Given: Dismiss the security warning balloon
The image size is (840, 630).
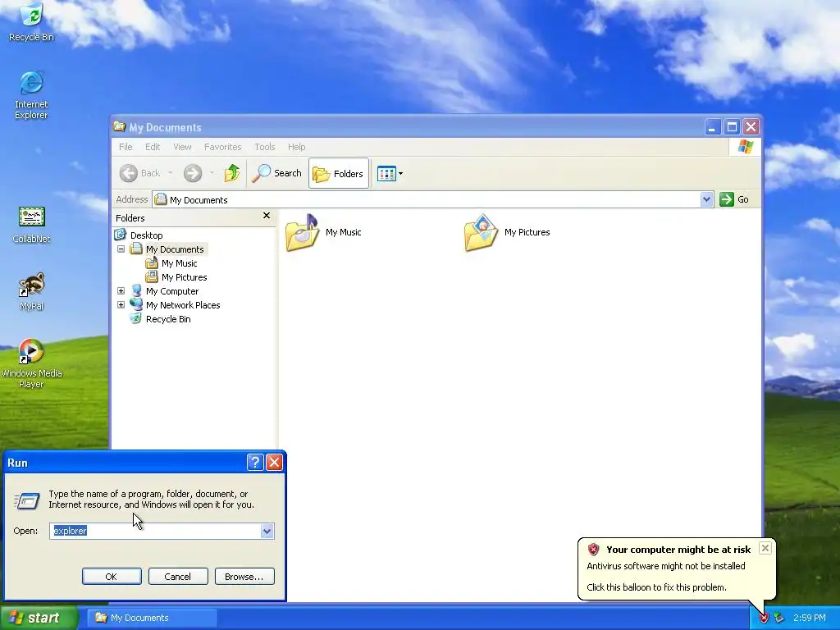Looking at the screenshot, I should point(765,548).
